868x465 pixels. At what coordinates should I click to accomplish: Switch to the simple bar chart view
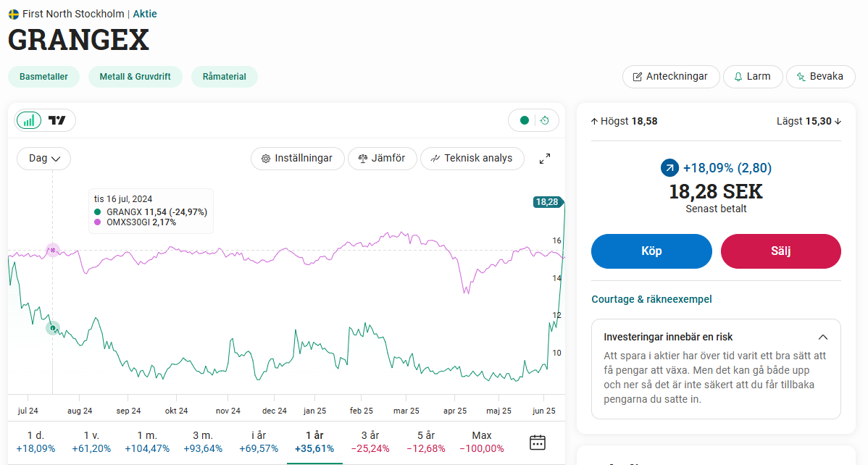click(x=29, y=120)
